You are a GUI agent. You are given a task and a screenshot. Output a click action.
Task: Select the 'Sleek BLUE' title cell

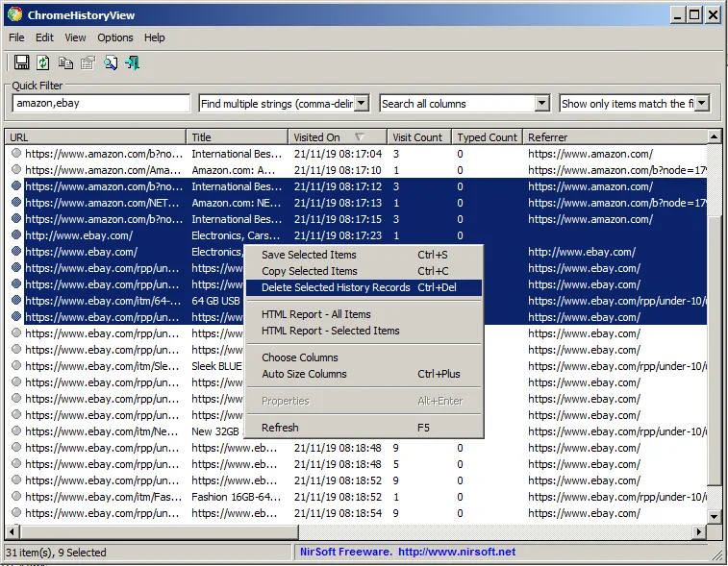tap(216, 366)
